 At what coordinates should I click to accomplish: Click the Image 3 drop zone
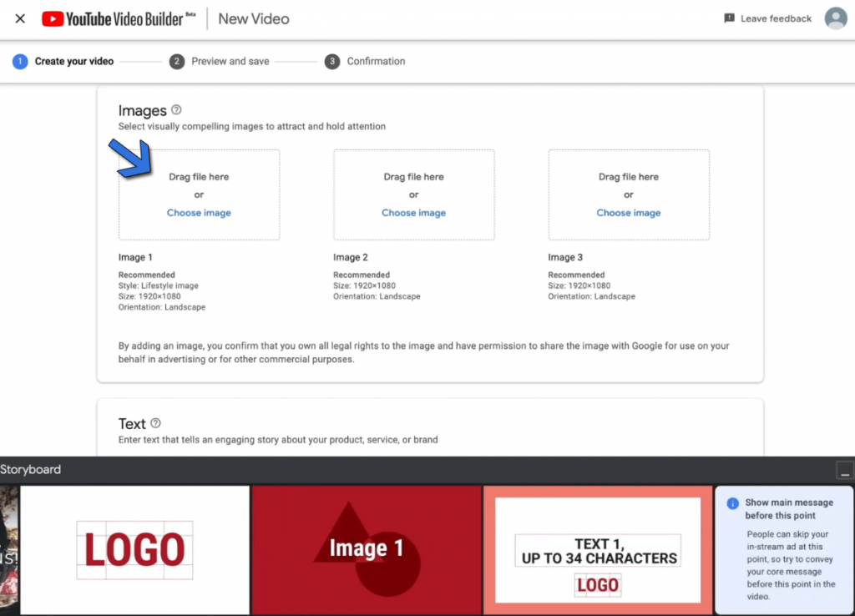click(x=629, y=194)
